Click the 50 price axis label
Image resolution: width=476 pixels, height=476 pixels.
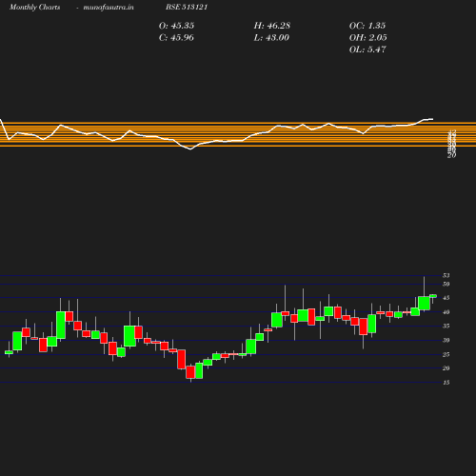(446, 284)
